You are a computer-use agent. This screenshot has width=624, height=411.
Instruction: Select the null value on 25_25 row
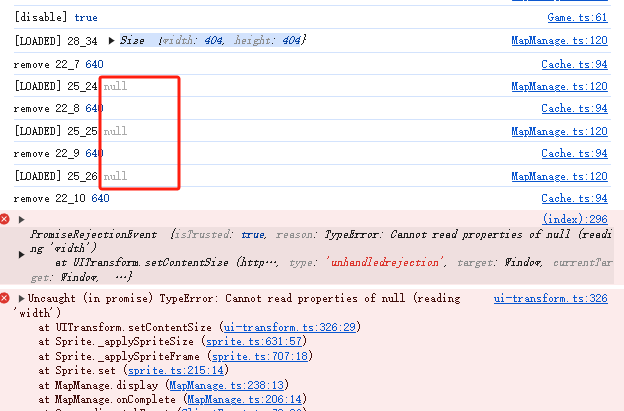coord(115,131)
